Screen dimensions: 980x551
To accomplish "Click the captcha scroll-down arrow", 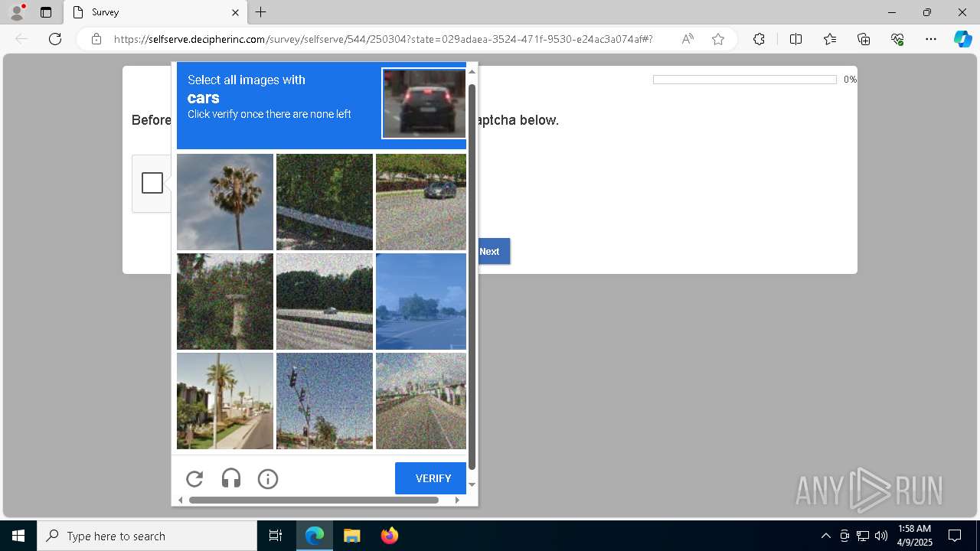I will [x=472, y=484].
